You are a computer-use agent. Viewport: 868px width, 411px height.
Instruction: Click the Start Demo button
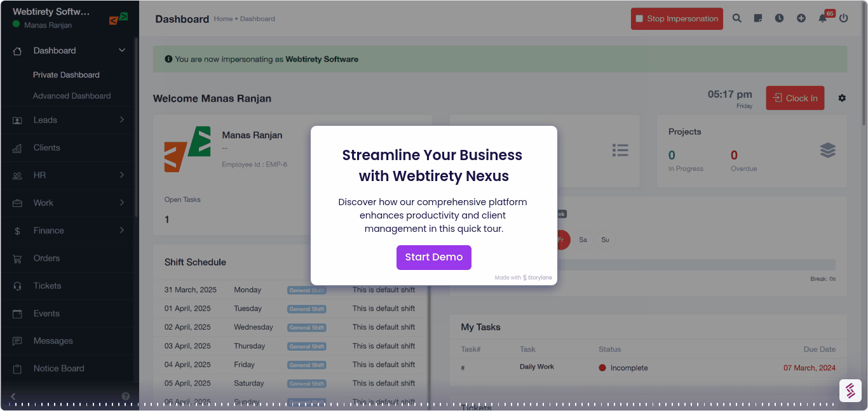pos(434,257)
